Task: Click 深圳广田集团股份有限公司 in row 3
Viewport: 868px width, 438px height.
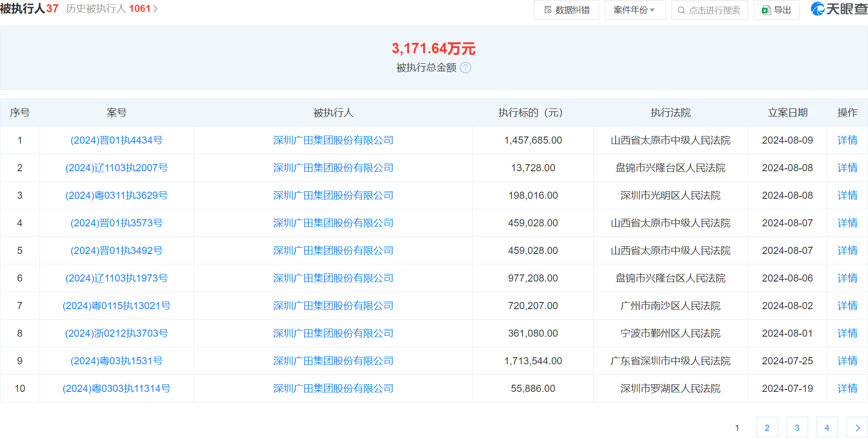Action: click(333, 195)
